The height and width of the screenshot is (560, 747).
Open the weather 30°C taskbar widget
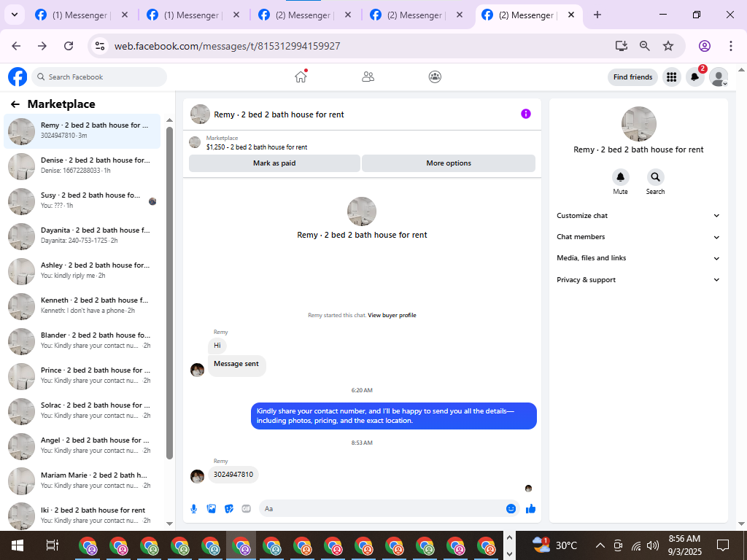[x=554, y=545]
